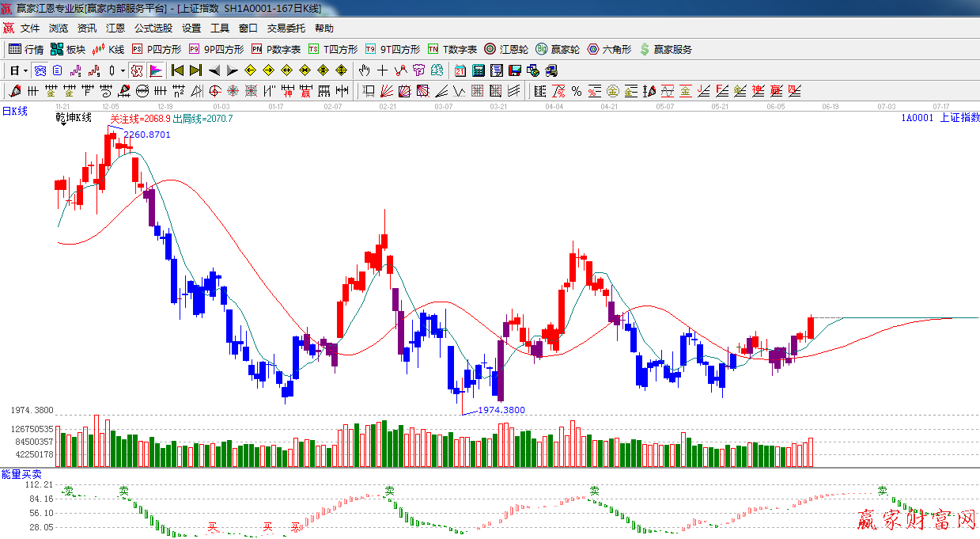980x539 pixels.
Task: Toggle the highlighted 极 indicator button
Action: point(137,70)
